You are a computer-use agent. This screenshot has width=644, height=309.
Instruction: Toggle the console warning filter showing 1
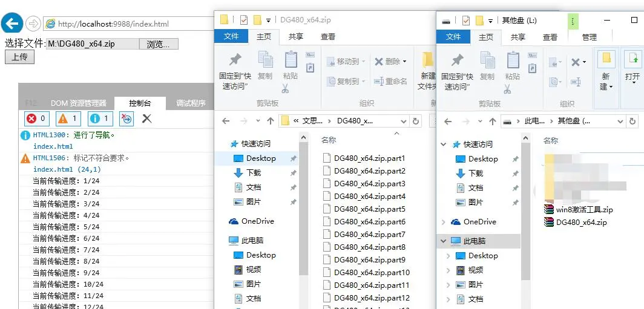pyautogui.click(x=68, y=119)
